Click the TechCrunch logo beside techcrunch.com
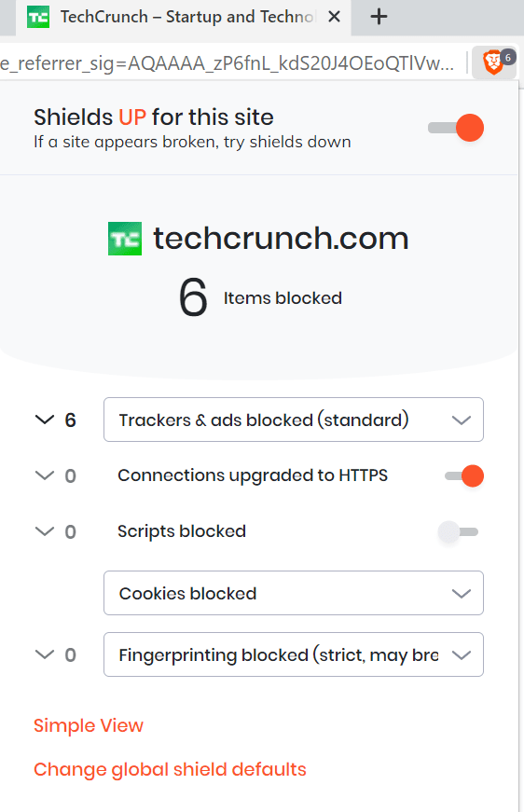Screen dimensions: 524x812 point(125,239)
